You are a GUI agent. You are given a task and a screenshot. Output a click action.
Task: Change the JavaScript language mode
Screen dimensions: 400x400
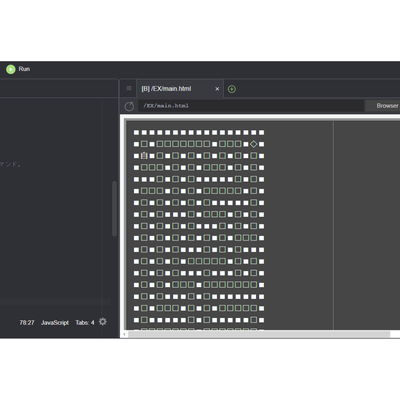click(x=55, y=323)
